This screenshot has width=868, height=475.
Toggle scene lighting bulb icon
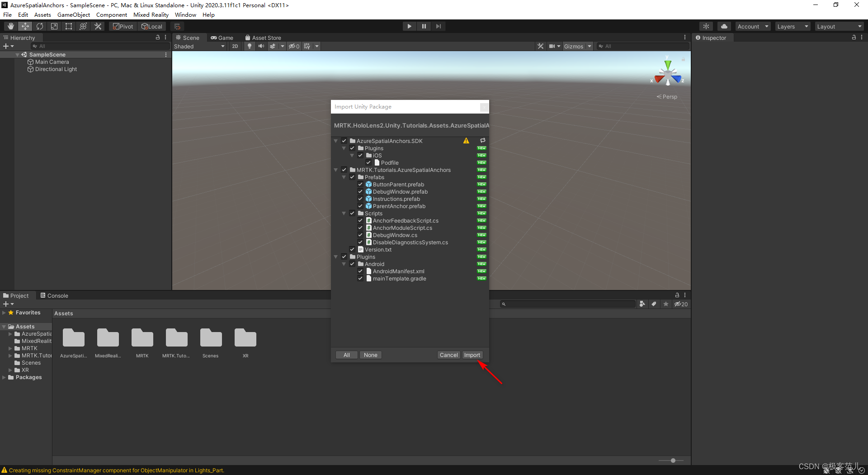[x=250, y=46]
